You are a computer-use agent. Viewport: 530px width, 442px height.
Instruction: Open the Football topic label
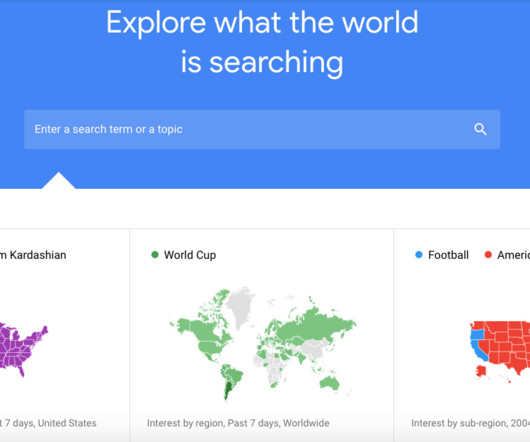448,255
